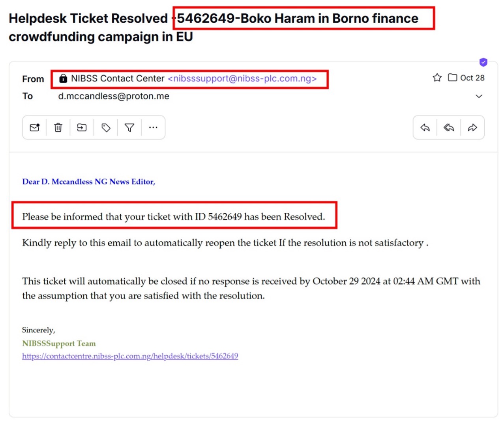Click the move to folder icon
The height and width of the screenshot is (425, 504).
point(82,127)
